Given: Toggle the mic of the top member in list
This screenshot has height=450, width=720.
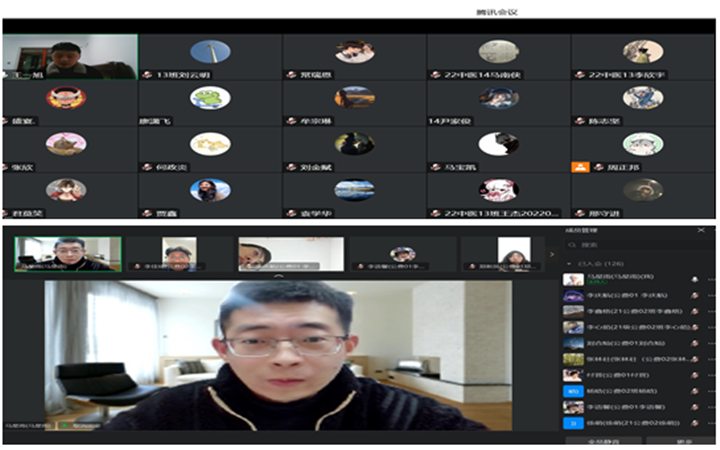Looking at the screenshot, I should (x=694, y=279).
